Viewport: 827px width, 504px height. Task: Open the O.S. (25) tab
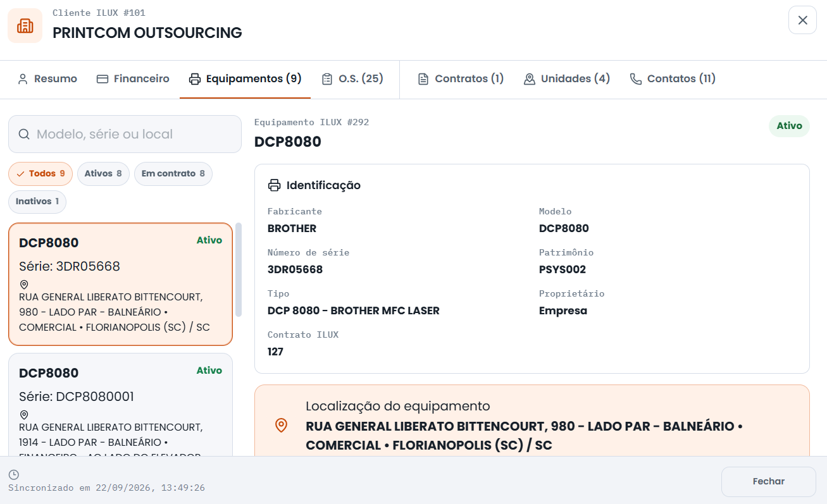click(x=352, y=79)
